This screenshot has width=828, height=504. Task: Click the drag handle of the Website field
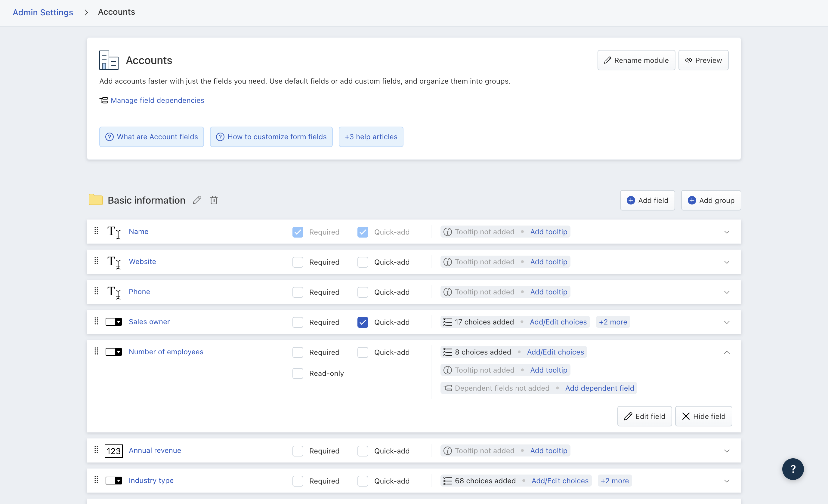(96, 261)
